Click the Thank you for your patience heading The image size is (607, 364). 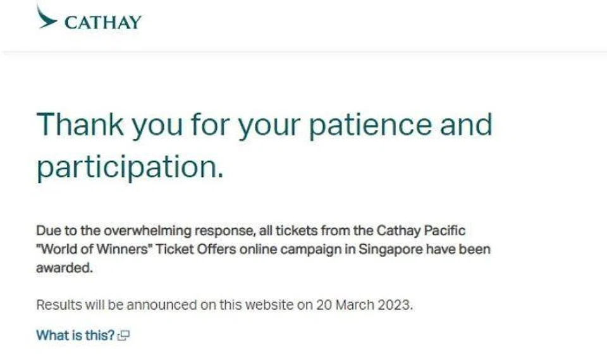(x=266, y=124)
